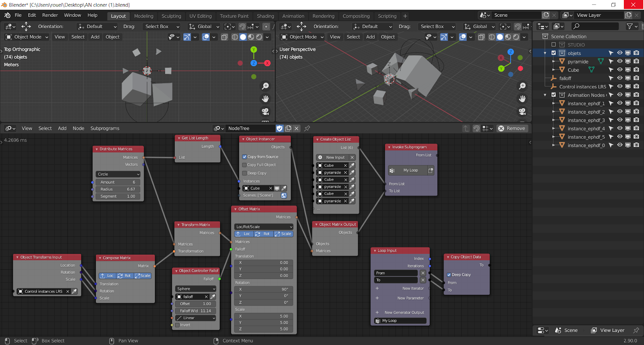Toggle visibility of instance_ephdf_3

pyautogui.click(x=619, y=120)
